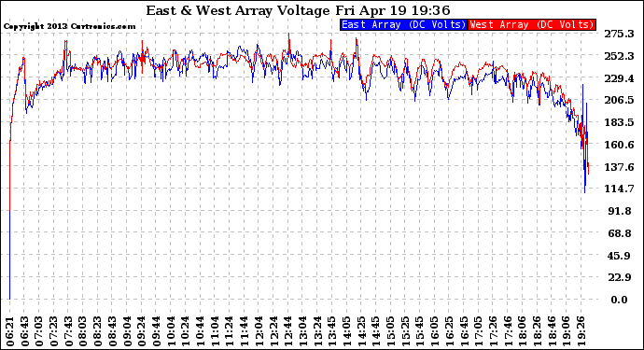The width and height of the screenshot is (644, 350).
Task: Click the y-axis value 183.5
Action: [x=619, y=122]
